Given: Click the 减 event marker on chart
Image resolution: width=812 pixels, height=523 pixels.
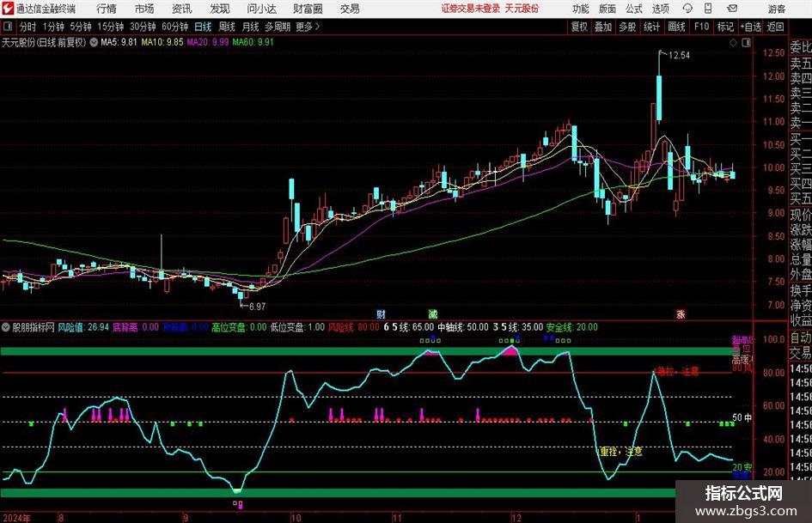Looking at the screenshot, I should pos(433,313).
